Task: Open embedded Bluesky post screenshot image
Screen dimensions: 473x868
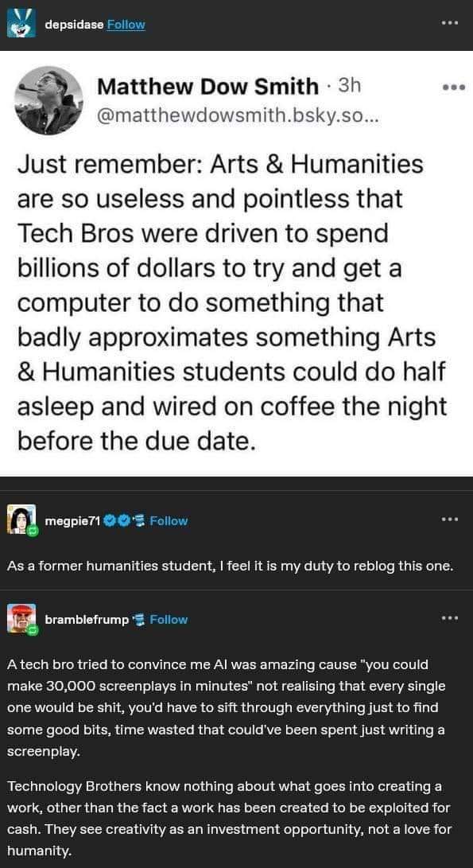Action: (236, 263)
